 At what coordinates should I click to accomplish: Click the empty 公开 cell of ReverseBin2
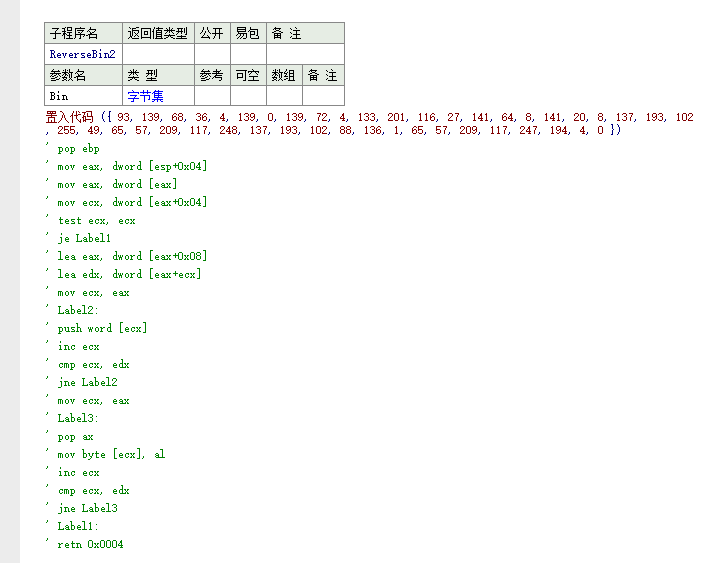click(x=212, y=54)
